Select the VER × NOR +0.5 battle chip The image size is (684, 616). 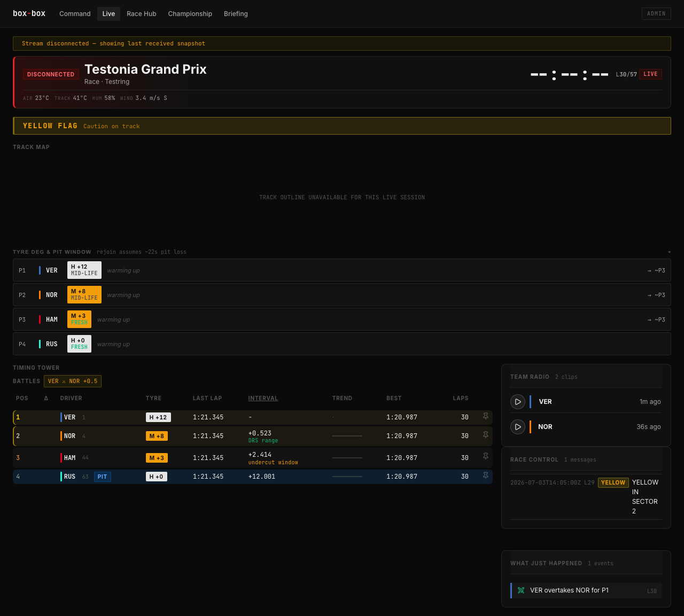click(73, 381)
